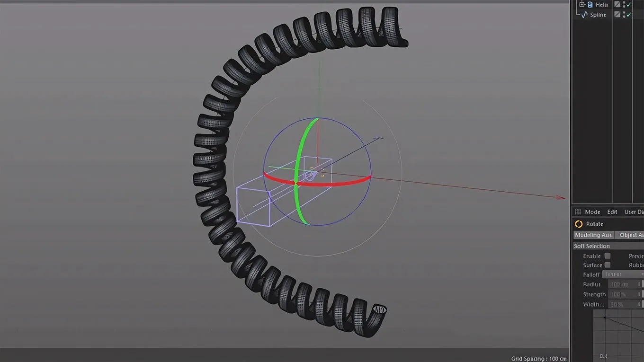Enable the Soft Selection checkbox
This screenshot has width=644, height=362.
point(607,256)
